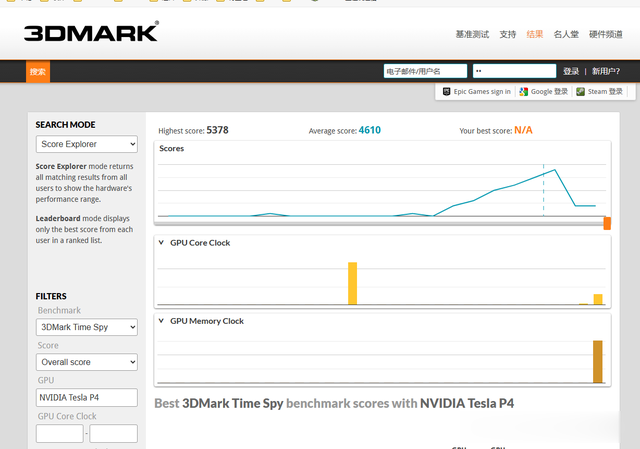Click the Highest score 5378 value
The width and height of the screenshot is (640, 449).
pos(217,130)
